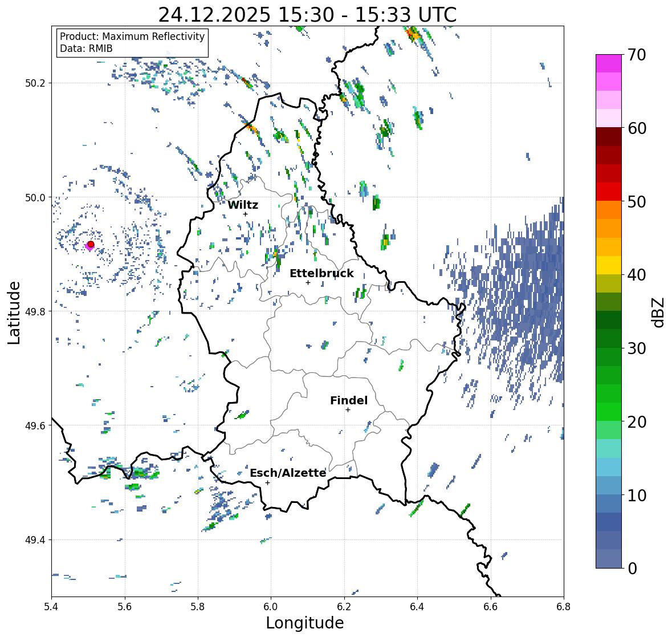Click the longitude tick label 5.4

(51, 607)
